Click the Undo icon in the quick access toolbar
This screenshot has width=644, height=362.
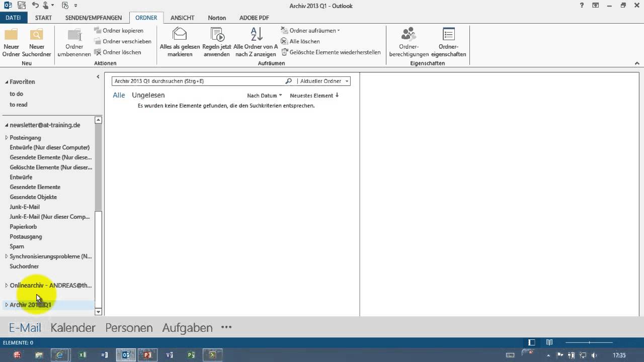[35, 6]
